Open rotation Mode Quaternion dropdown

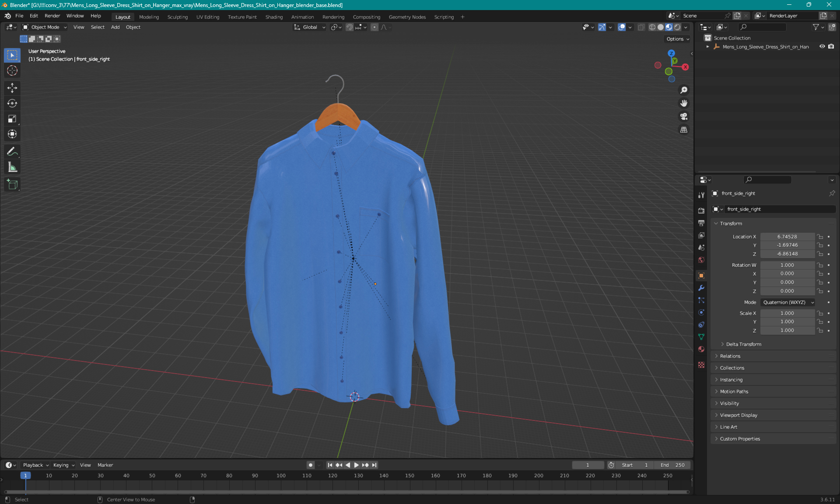(x=787, y=302)
